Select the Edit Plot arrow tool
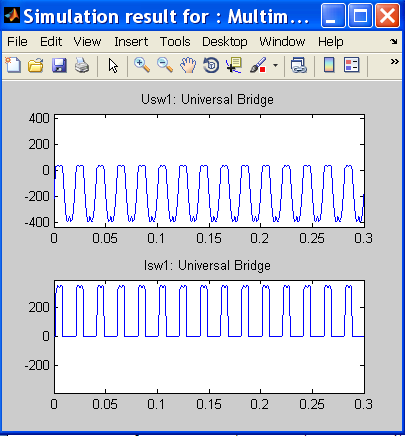Image resolution: width=405 pixels, height=436 pixels. pos(113,65)
